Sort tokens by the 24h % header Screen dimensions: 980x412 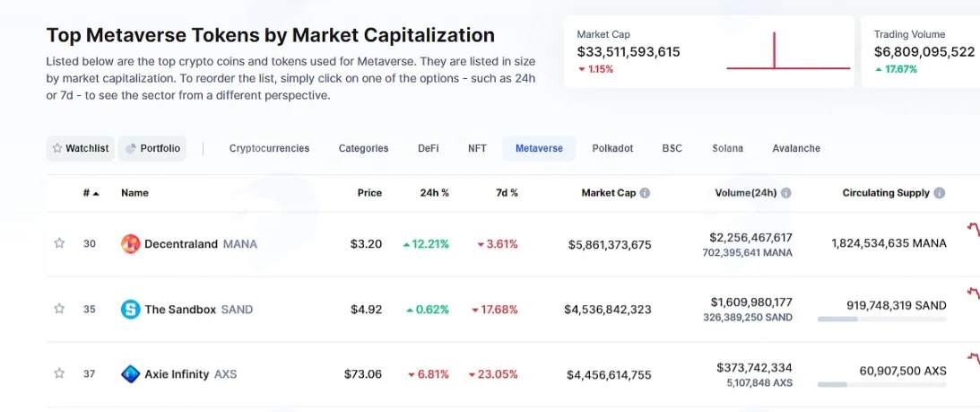434,193
